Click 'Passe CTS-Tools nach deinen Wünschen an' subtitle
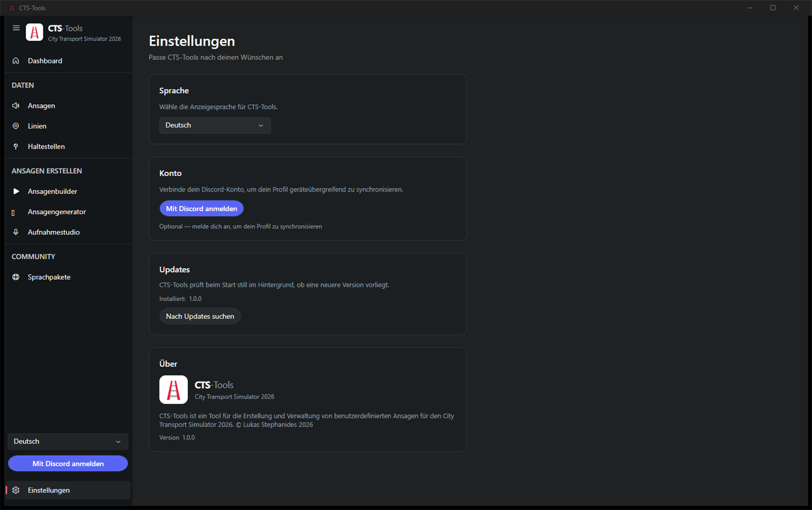Image resolution: width=812 pixels, height=510 pixels. pyautogui.click(x=215, y=58)
